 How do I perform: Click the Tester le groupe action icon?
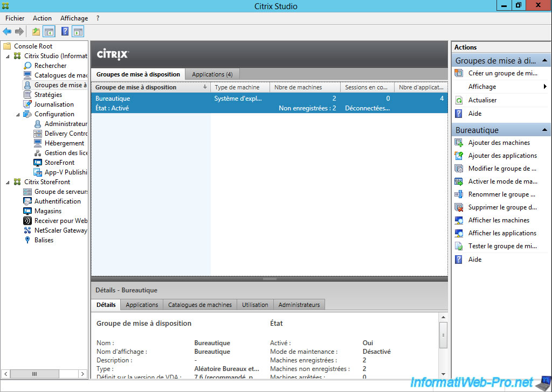point(459,246)
